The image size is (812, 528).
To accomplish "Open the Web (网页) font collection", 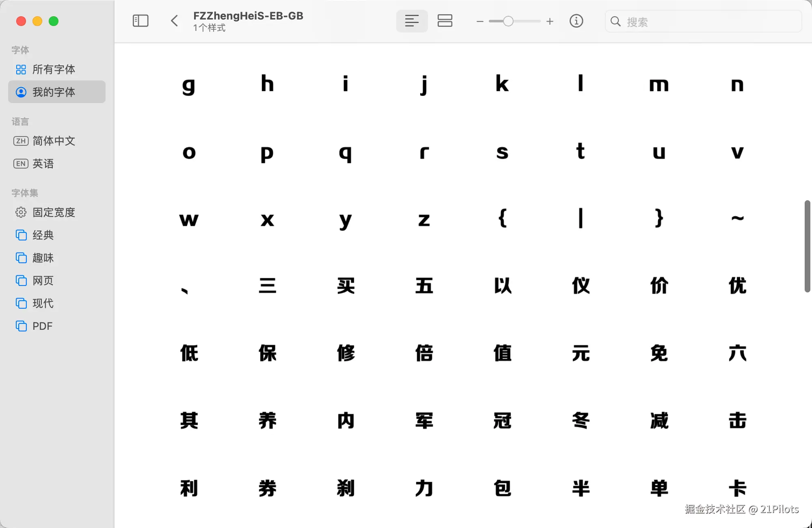I will pyautogui.click(x=43, y=281).
